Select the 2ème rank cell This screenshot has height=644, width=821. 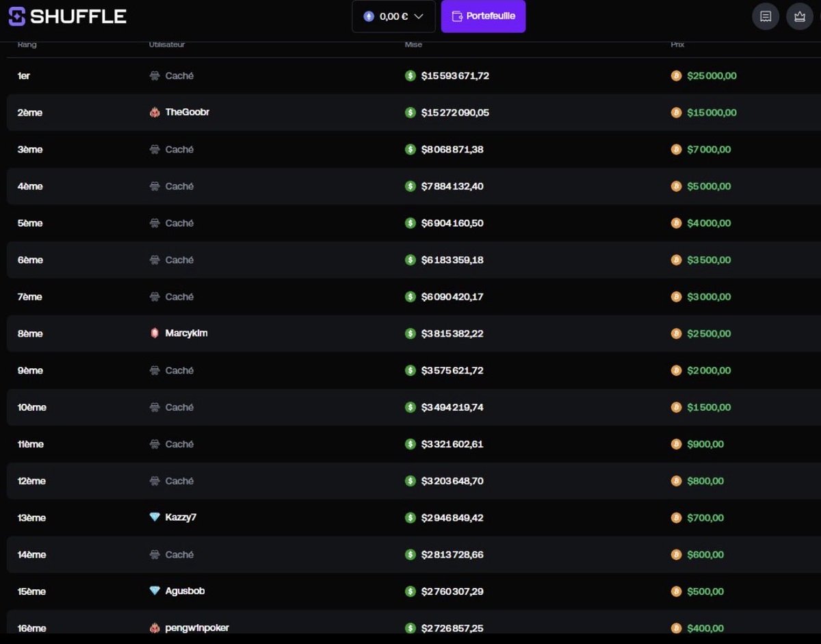(29, 112)
